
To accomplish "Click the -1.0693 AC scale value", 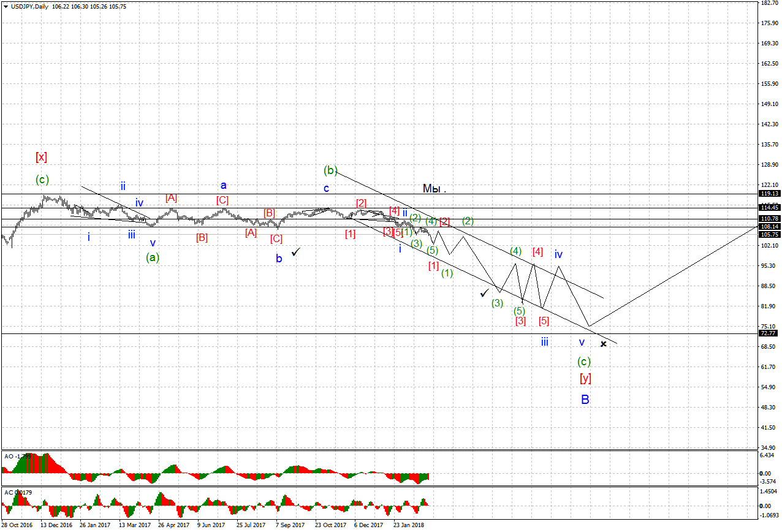I will [769, 515].
